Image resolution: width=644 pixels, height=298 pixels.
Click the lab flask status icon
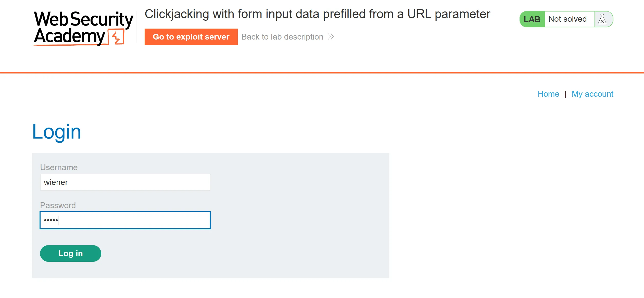602,19
